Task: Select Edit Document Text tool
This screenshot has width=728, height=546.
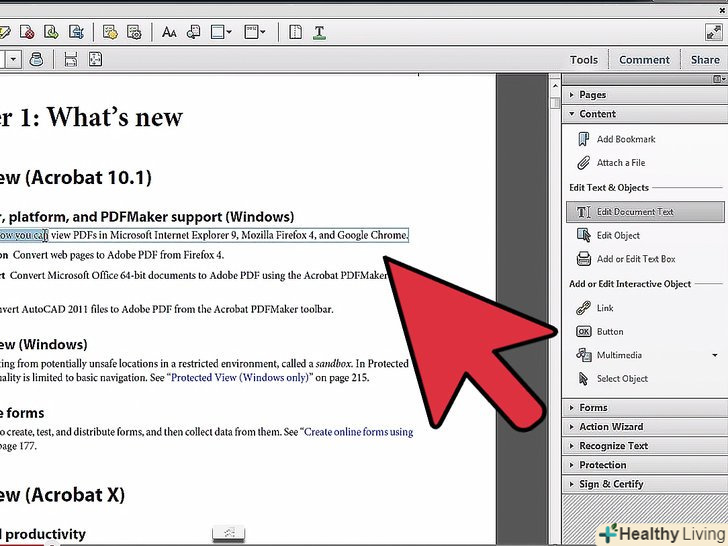Action: tap(645, 212)
